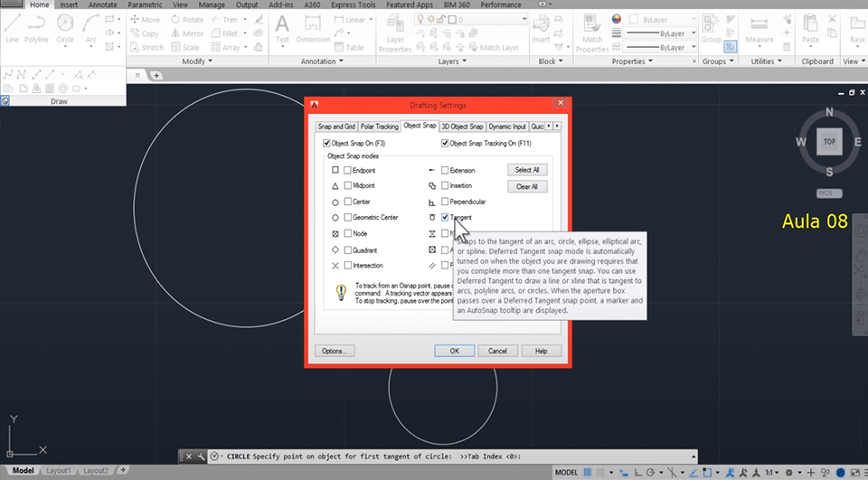Click the Text annotation tool

[x=282, y=29]
